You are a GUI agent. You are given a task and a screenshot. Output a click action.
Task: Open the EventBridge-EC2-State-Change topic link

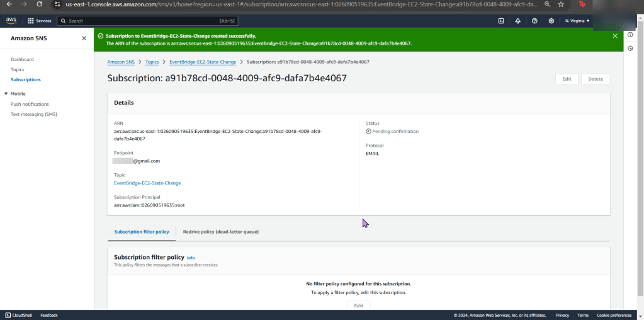point(147,183)
